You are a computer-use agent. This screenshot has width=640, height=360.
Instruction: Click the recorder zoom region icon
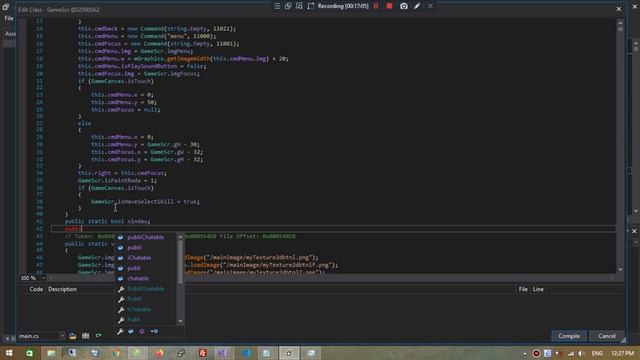299,6
